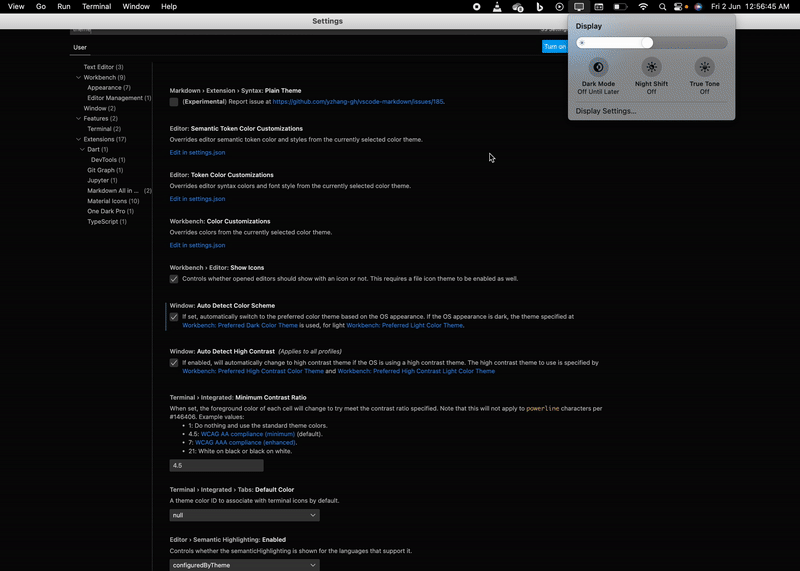Open the Run menu
The height and width of the screenshot is (571, 800).
click(x=64, y=7)
